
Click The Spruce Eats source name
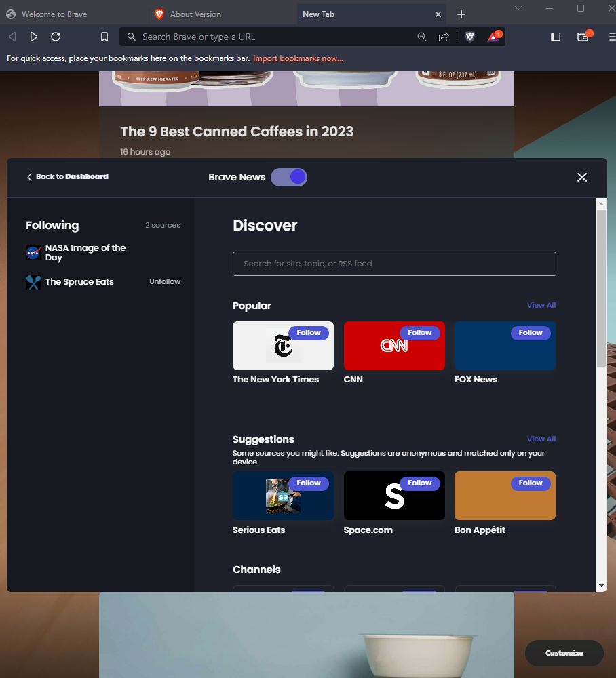click(79, 282)
